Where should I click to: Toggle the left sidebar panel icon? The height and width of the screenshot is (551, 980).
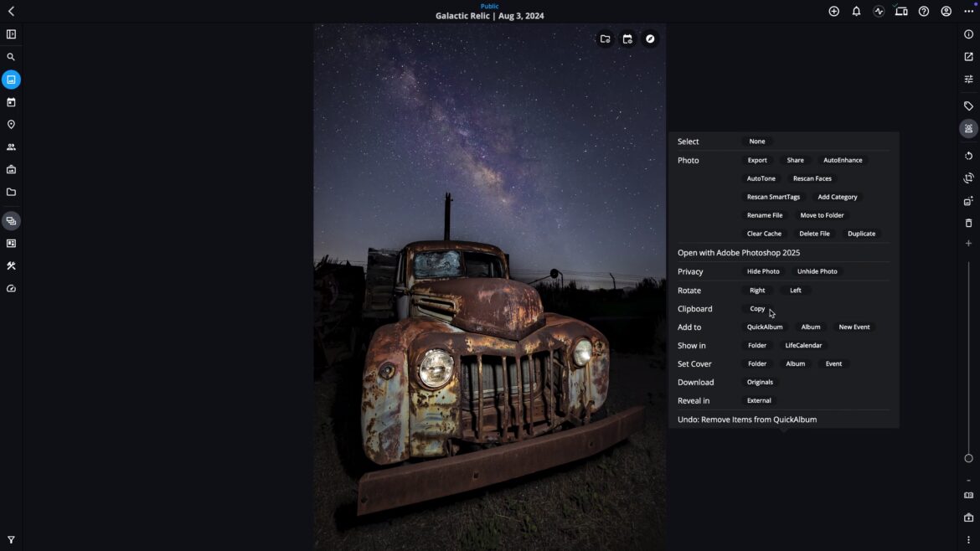point(11,34)
